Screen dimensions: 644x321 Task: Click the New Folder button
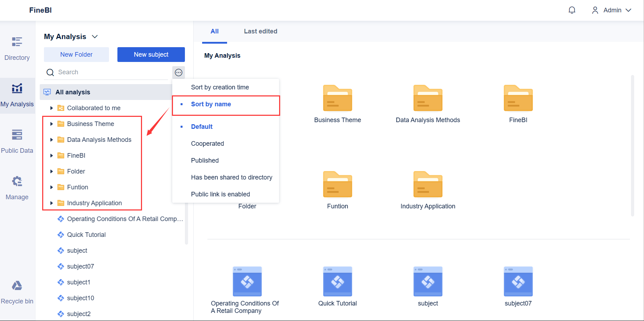[76, 54]
